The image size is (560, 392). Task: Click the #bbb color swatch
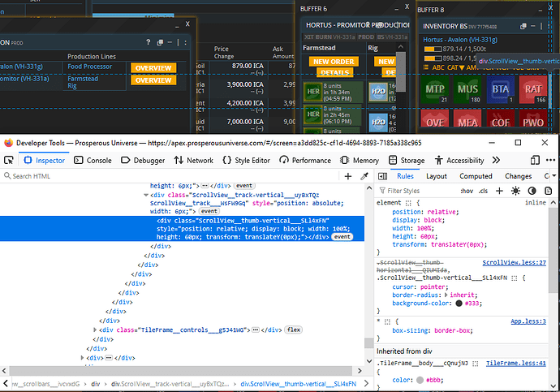click(x=420, y=380)
